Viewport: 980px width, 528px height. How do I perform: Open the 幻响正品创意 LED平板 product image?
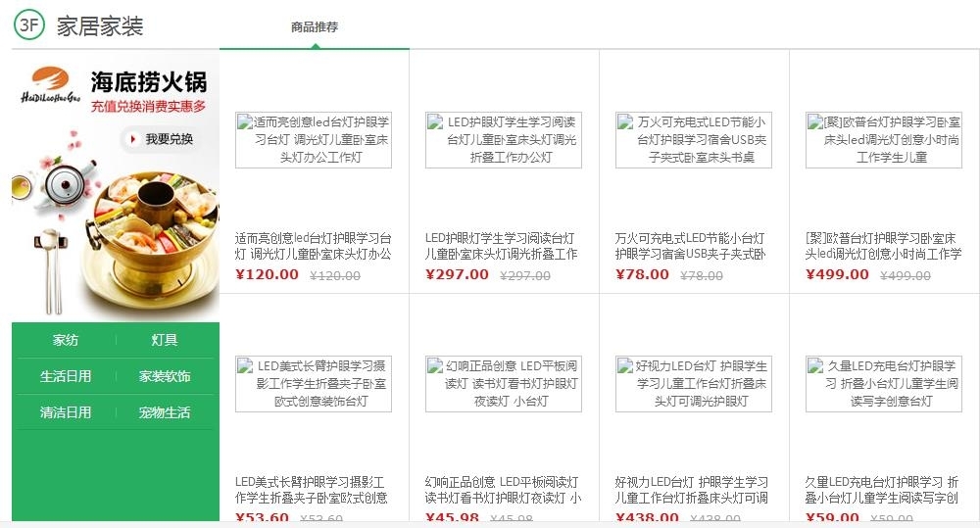click(x=503, y=384)
